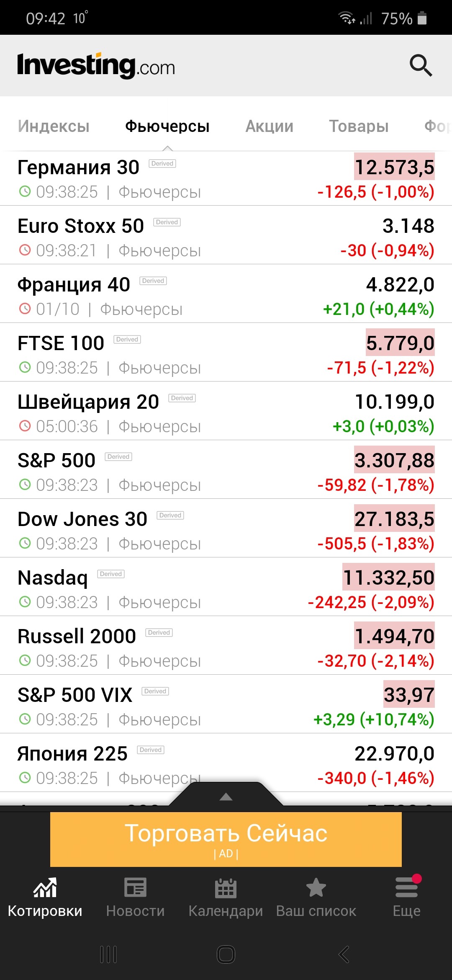The width and height of the screenshot is (452, 980).
Task: Switch to the Товары tab
Action: click(x=359, y=126)
